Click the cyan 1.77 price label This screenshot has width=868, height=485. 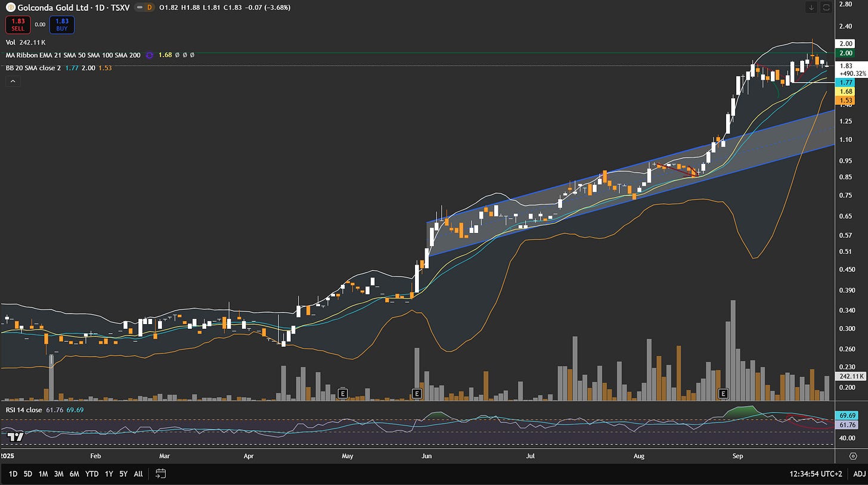pos(847,82)
